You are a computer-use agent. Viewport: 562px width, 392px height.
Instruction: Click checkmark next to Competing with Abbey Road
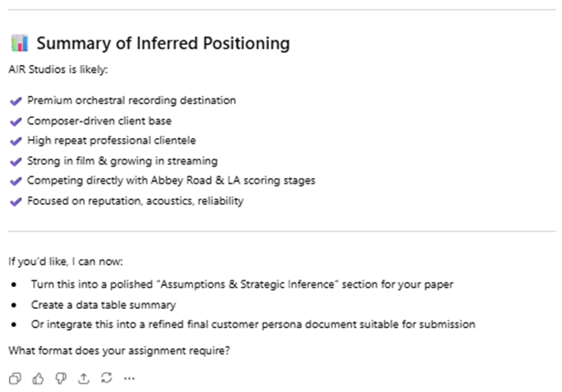tap(14, 181)
